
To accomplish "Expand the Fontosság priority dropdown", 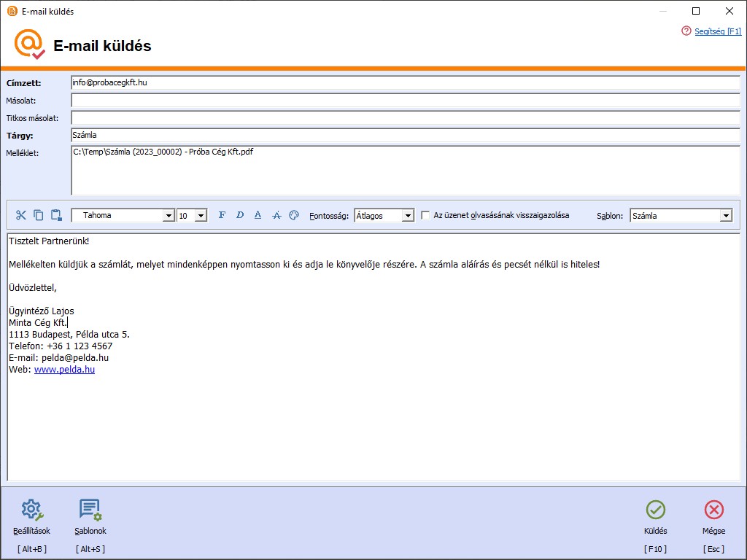I will [407, 216].
